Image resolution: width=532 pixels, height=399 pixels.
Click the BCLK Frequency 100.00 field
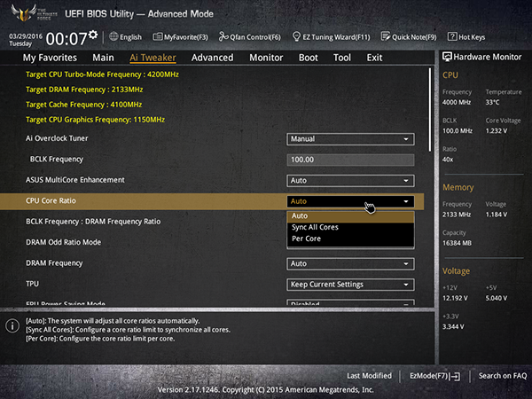point(350,160)
